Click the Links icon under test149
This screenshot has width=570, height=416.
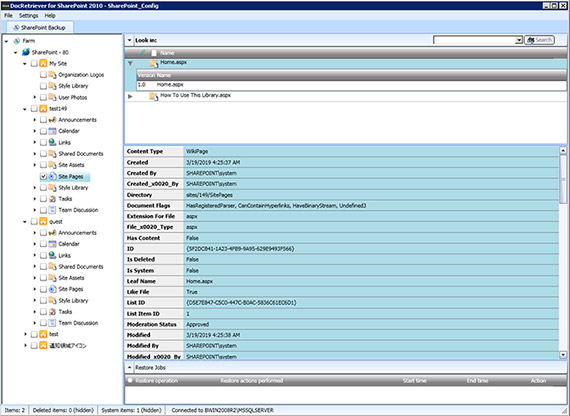click(52, 142)
